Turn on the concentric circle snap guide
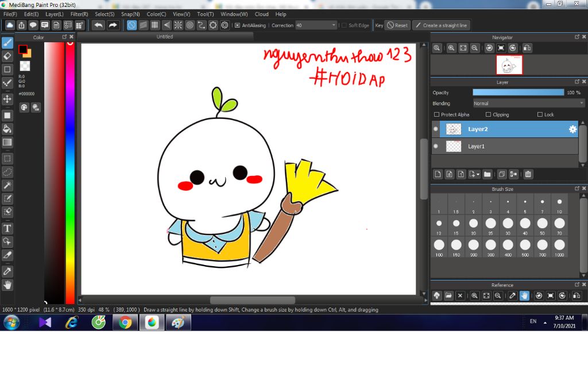This screenshot has height=380, width=588. pos(189,25)
